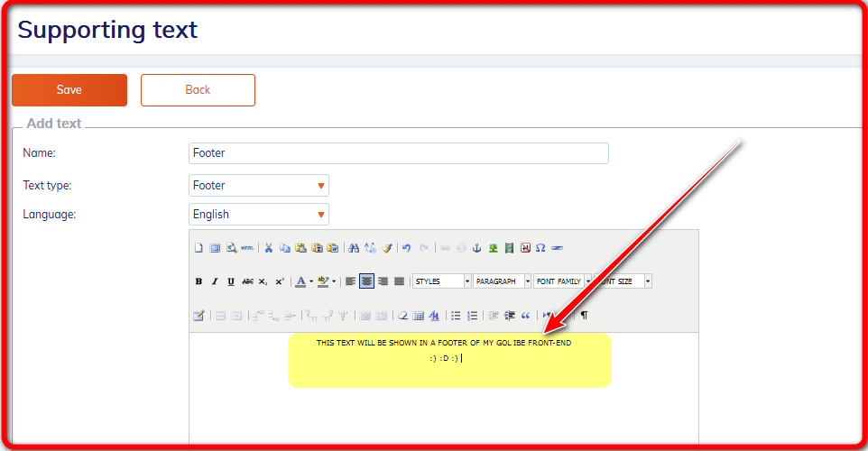Expand the Styles dropdown
The height and width of the screenshot is (451, 868).
point(442,281)
